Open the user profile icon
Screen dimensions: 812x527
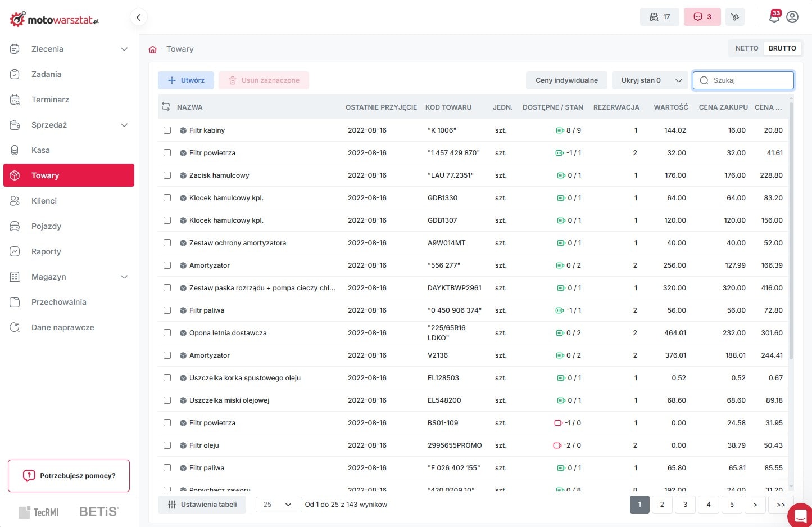[792, 17]
